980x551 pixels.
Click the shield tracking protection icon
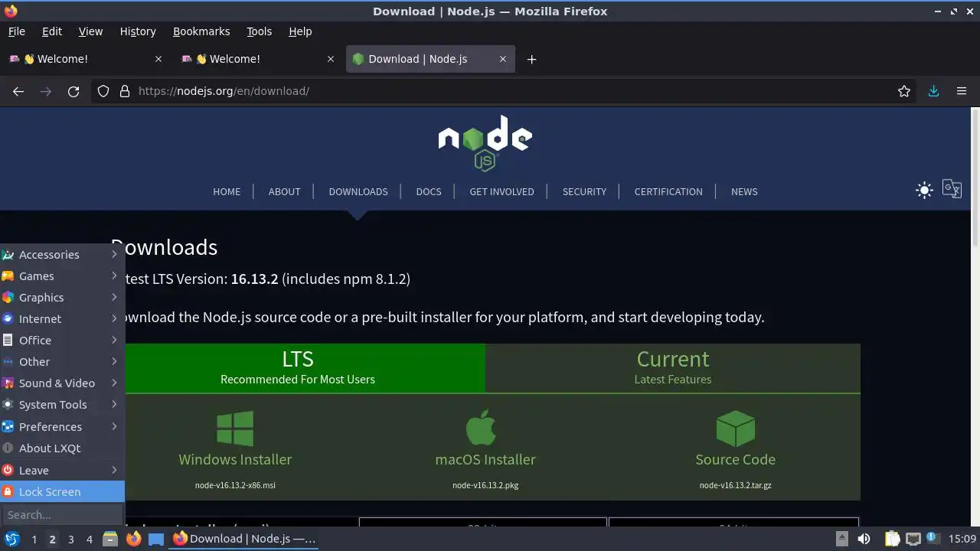[x=103, y=91]
